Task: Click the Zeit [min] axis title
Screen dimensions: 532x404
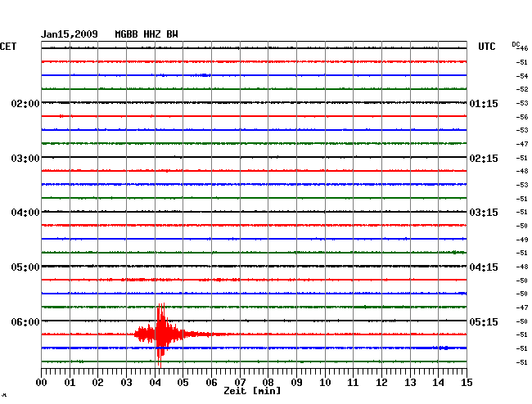Action: 252,391
